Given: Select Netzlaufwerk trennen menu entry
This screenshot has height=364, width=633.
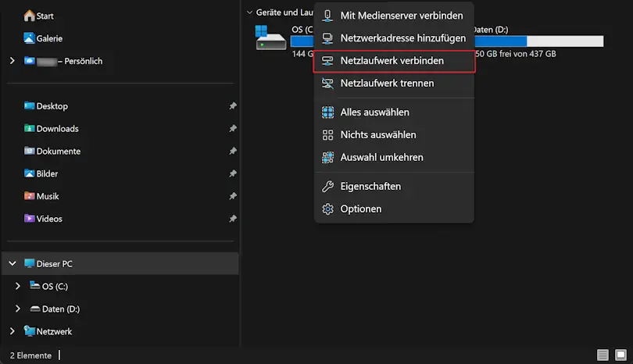Looking at the screenshot, I should [394, 83].
